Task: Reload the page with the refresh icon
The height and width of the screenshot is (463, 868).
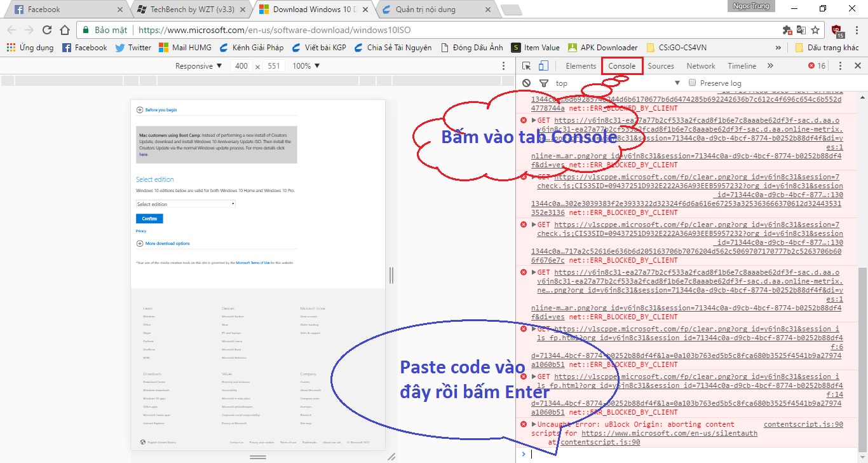Action: coord(47,30)
